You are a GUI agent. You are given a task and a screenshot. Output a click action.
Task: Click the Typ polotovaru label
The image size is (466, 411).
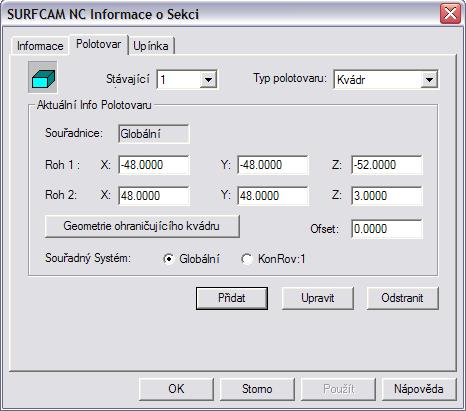[x=290, y=79]
